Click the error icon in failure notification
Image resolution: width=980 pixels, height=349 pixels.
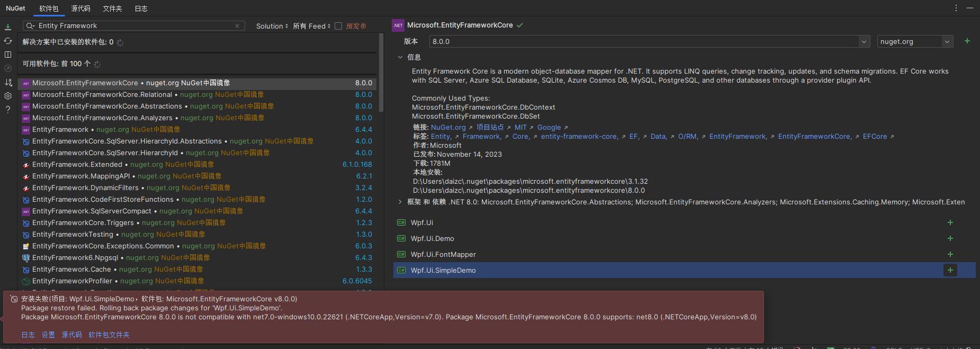(14, 299)
